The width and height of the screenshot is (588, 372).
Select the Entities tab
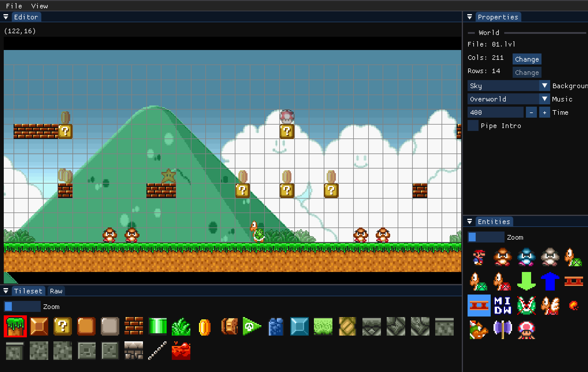(494, 222)
